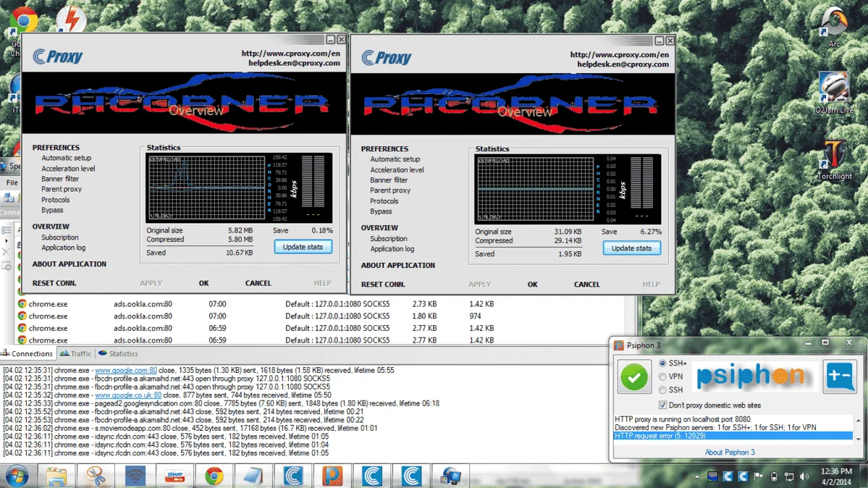
Task: Open the Psiphon feedback speech-bubble icon
Action: (839, 376)
